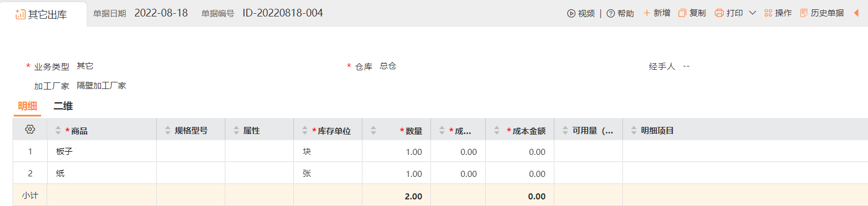This screenshot has width=868, height=206.
Task: Open the 其它出库 document tab
Action: [42, 14]
